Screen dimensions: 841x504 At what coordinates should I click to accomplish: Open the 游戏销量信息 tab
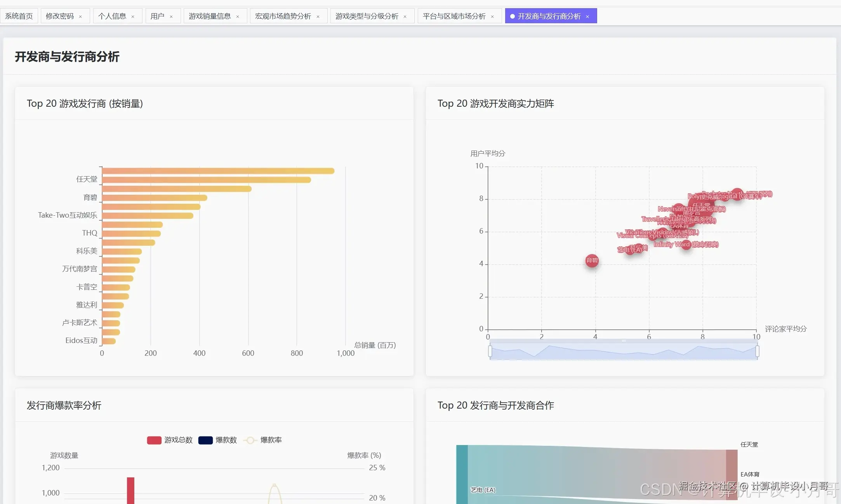point(210,16)
